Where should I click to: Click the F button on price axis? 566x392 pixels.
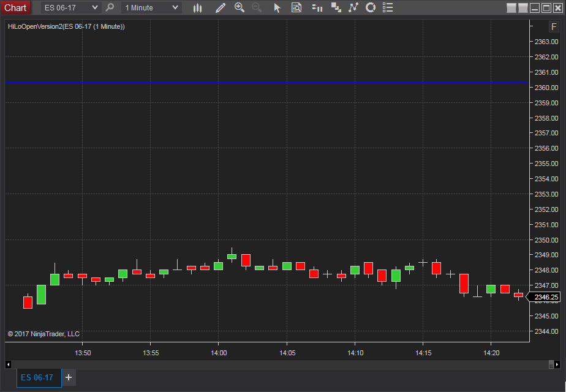(x=554, y=27)
